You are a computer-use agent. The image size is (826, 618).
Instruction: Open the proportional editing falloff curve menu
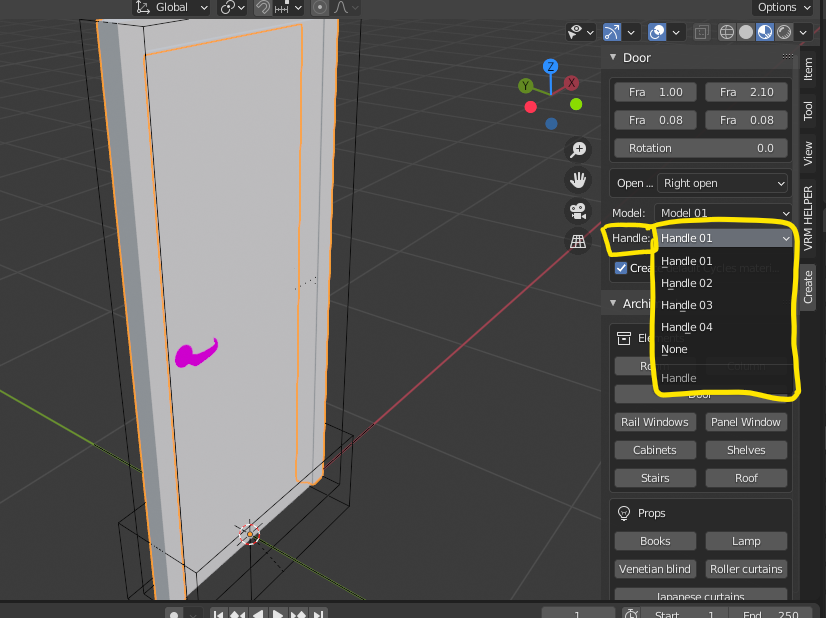[346, 7]
